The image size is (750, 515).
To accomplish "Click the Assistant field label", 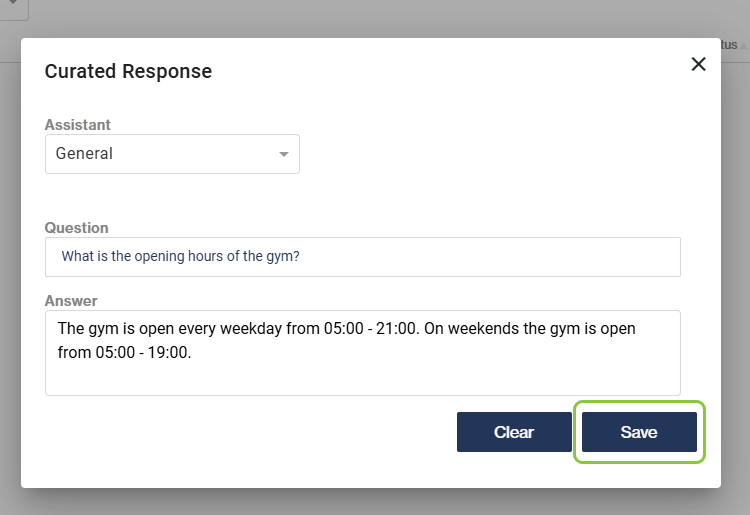I will click(x=78, y=125).
